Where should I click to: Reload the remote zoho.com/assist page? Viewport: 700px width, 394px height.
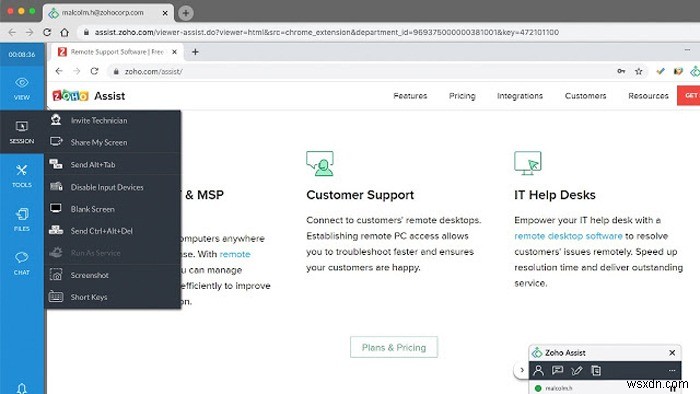click(x=94, y=71)
